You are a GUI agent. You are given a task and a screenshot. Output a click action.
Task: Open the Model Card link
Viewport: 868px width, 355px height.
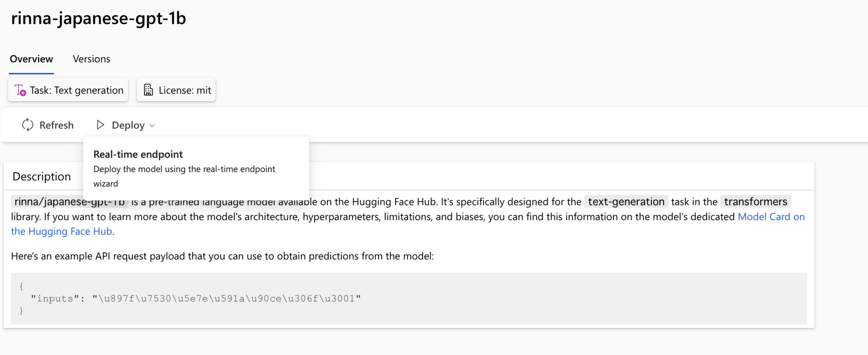pyautogui.click(x=771, y=216)
